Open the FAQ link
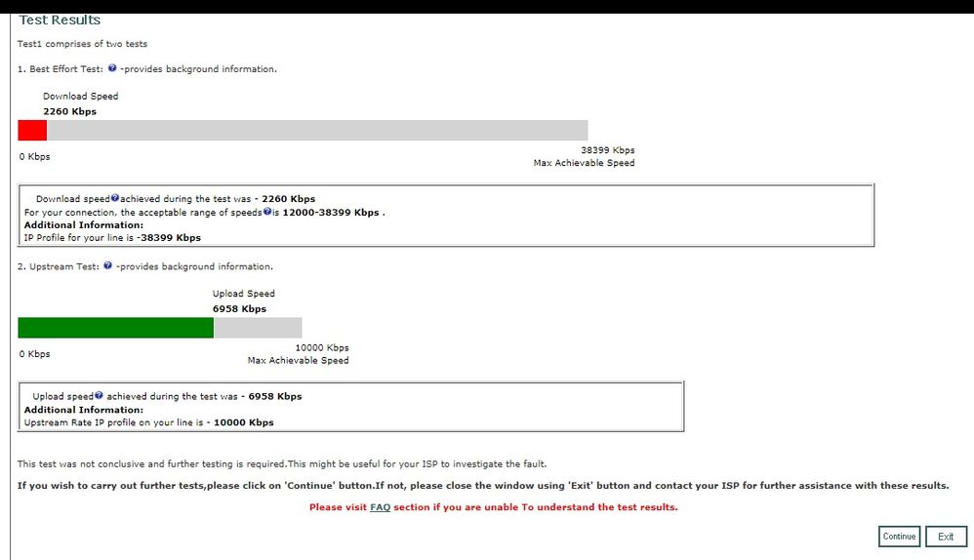This screenshot has width=974, height=560. (380, 507)
